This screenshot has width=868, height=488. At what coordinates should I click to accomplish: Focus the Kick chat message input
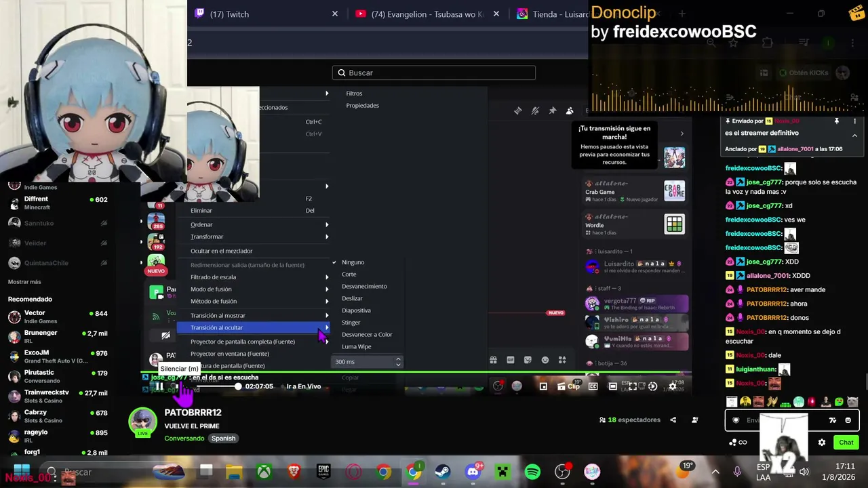pos(792,420)
